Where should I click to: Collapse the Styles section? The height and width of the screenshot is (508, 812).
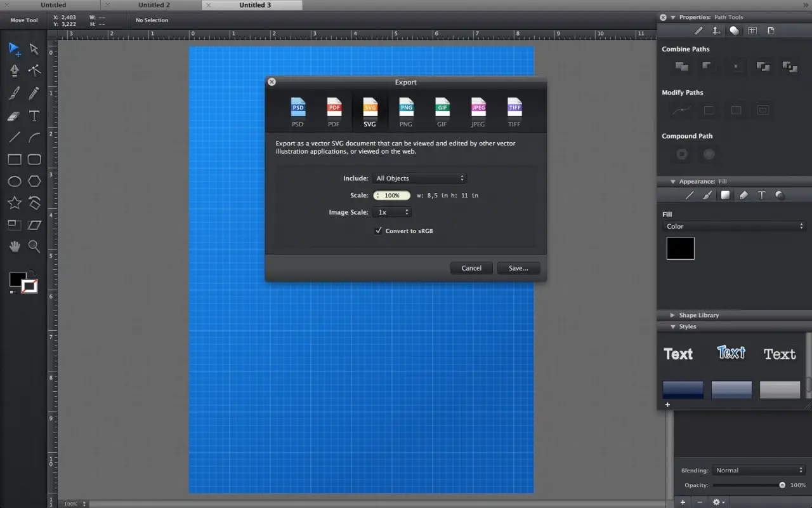673,326
